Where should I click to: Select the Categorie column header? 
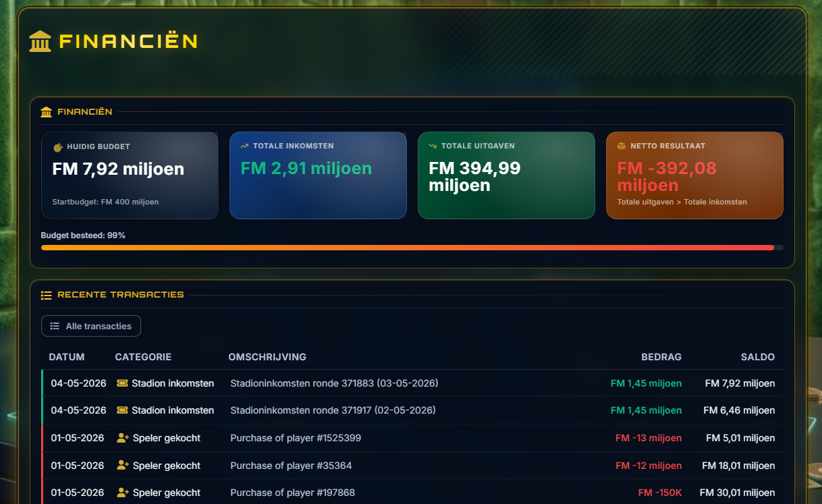click(143, 357)
